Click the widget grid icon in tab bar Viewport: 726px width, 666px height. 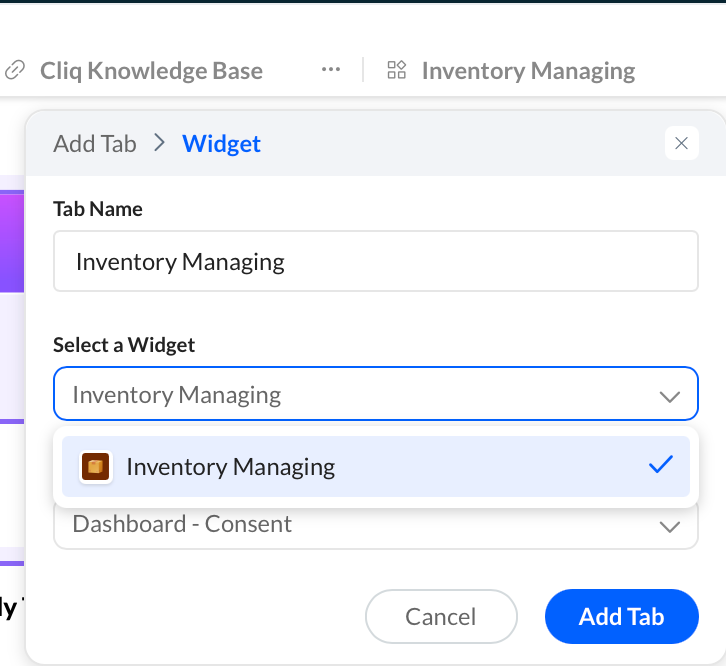tap(396, 70)
